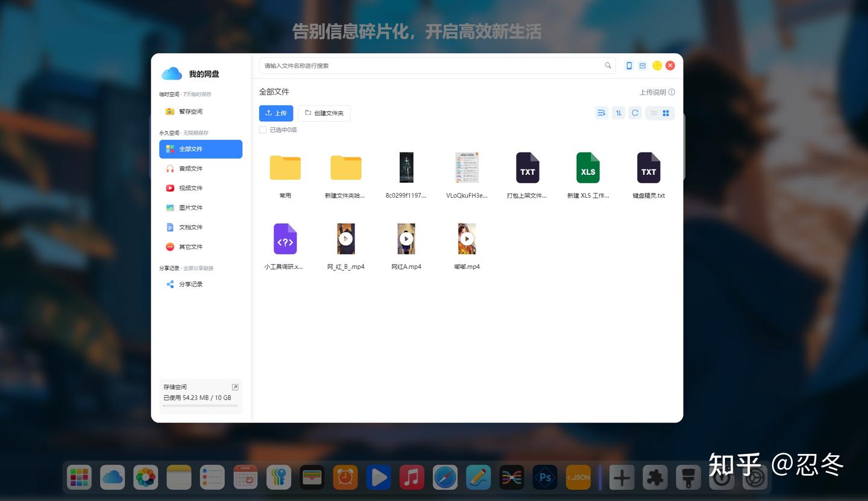Play the 网_红_B_.mp4 video
The width and height of the screenshot is (868, 501).
click(x=346, y=239)
